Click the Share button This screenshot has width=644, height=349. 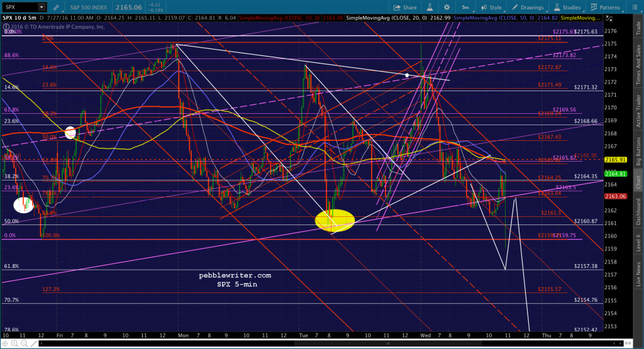pyautogui.click(x=405, y=8)
